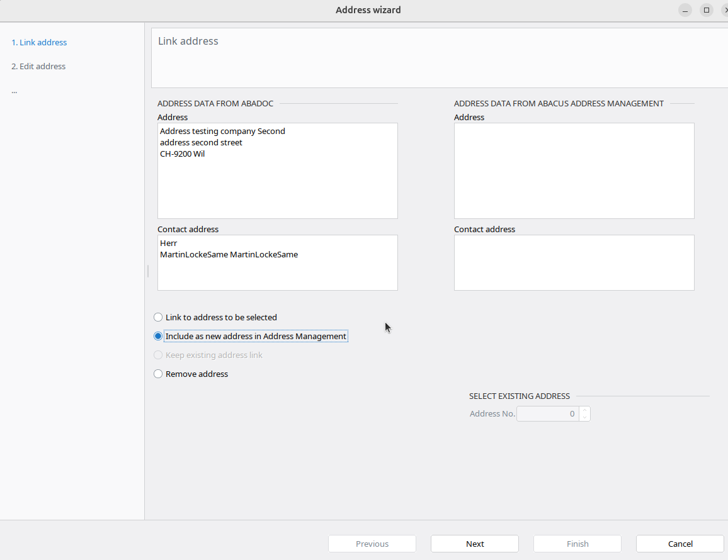Click the Abacus Contact address box
The height and width of the screenshot is (560, 728).
[x=574, y=262]
